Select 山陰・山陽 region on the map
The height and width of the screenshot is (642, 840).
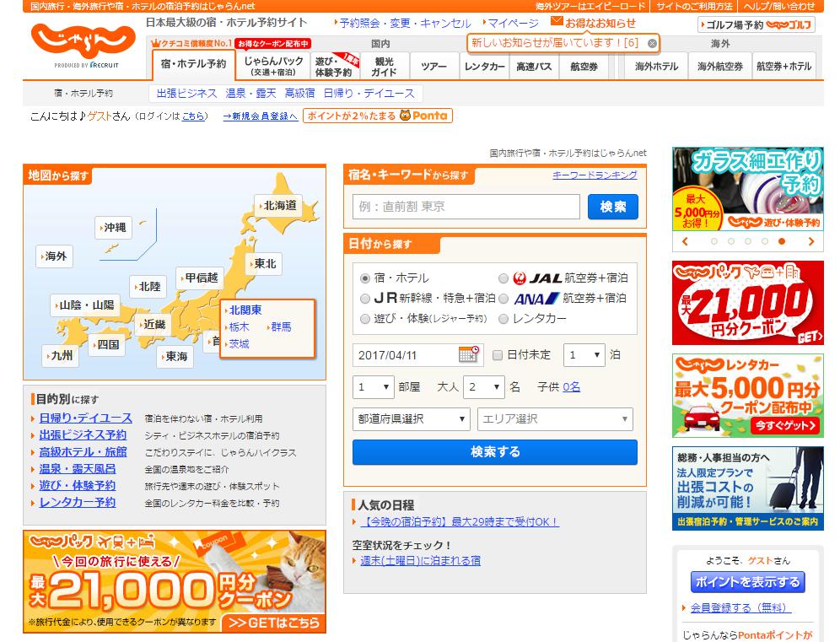point(84,305)
